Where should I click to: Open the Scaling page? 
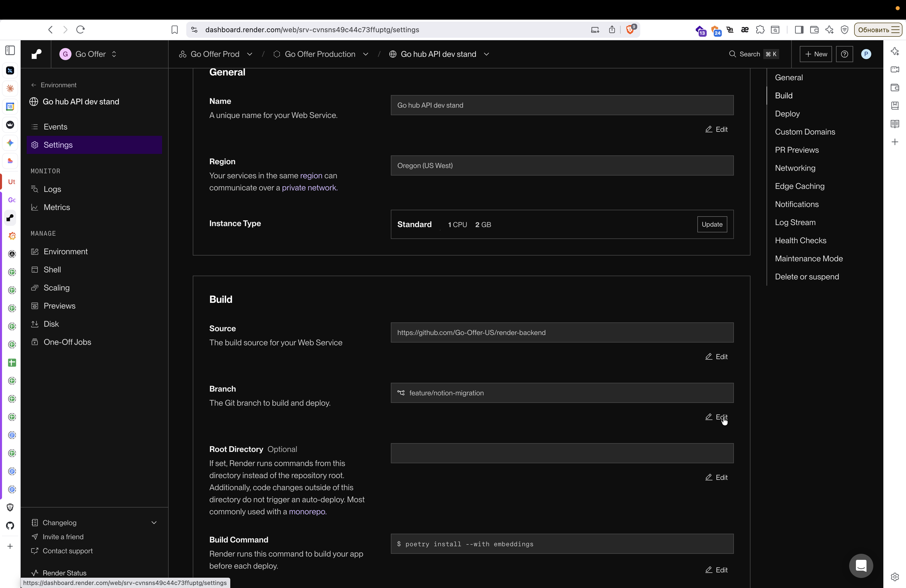point(94,287)
